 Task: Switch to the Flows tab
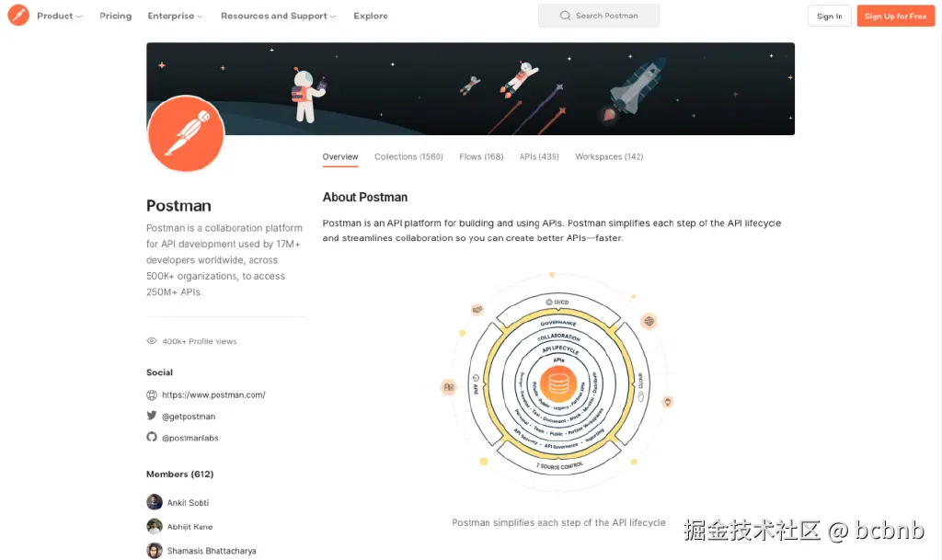481,156
